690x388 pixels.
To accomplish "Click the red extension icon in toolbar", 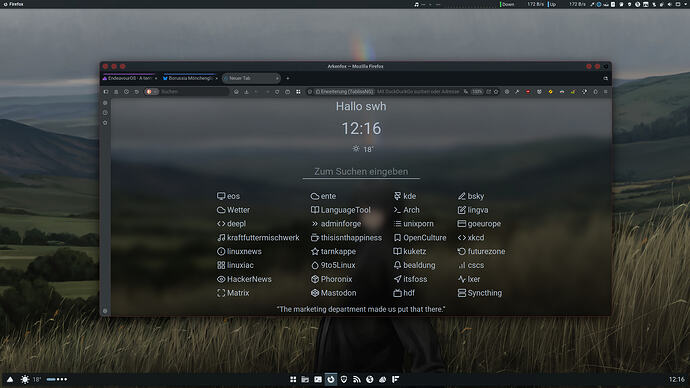I will tap(528, 92).
